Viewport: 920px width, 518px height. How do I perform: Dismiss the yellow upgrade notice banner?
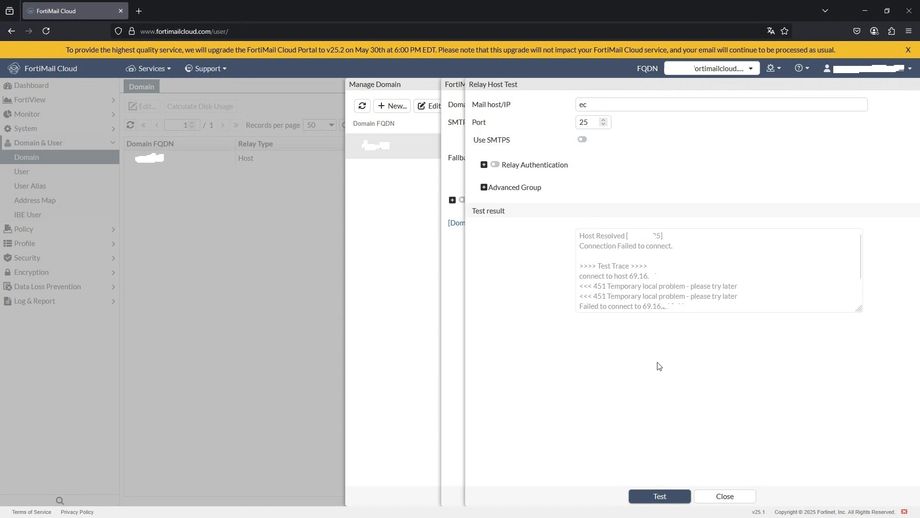point(908,50)
